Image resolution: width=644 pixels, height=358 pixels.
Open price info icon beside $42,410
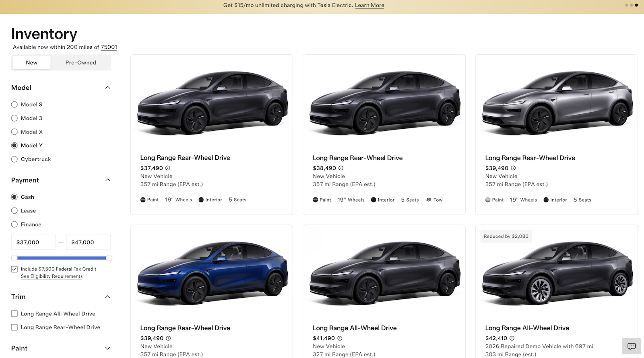512,338
